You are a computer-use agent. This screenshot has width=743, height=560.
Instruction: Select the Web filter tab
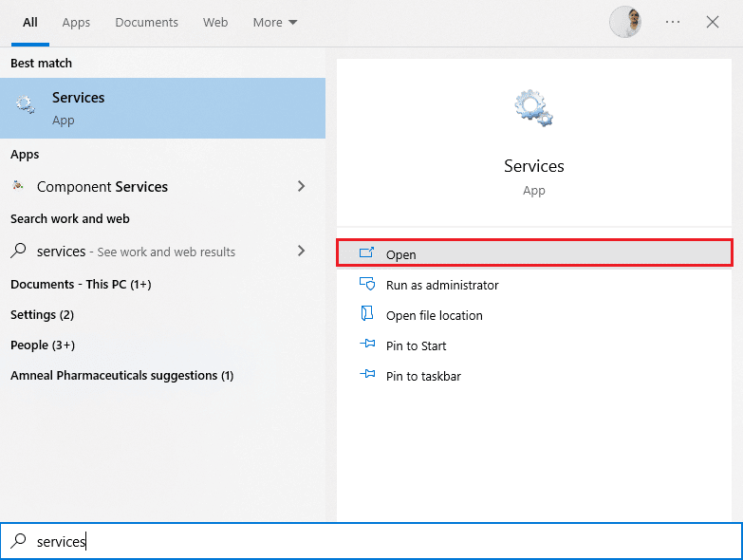tap(215, 22)
